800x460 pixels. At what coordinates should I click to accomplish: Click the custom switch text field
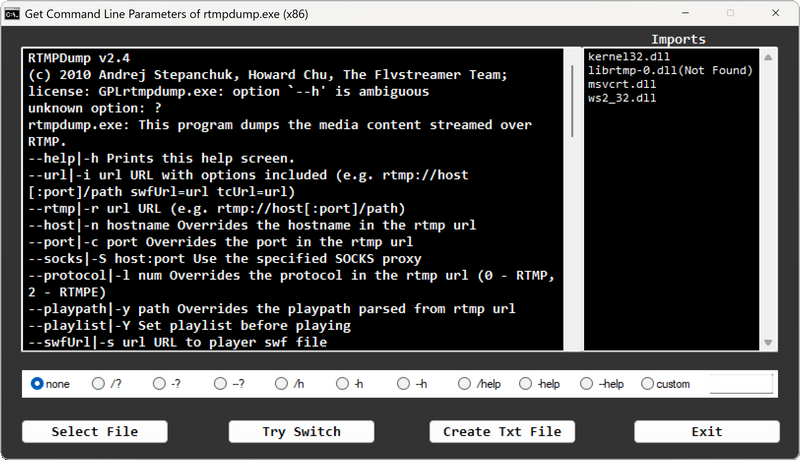click(741, 384)
